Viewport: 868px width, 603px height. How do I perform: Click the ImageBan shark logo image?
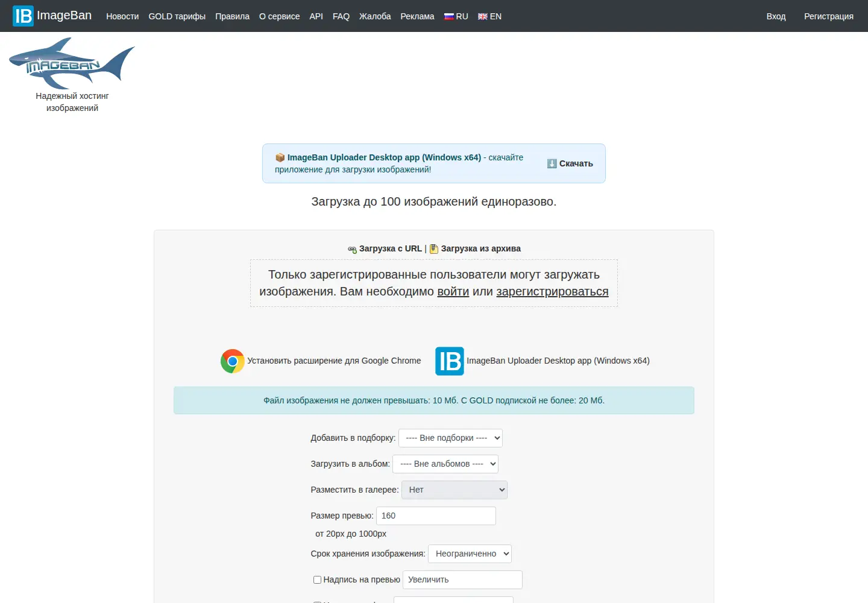point(72,63)
